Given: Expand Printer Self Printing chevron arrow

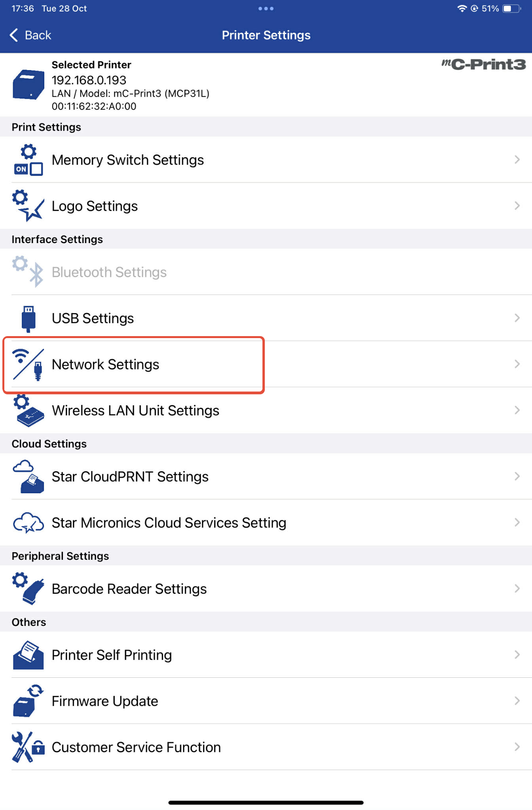Looking at the screenshot, I should pos(517,655).
